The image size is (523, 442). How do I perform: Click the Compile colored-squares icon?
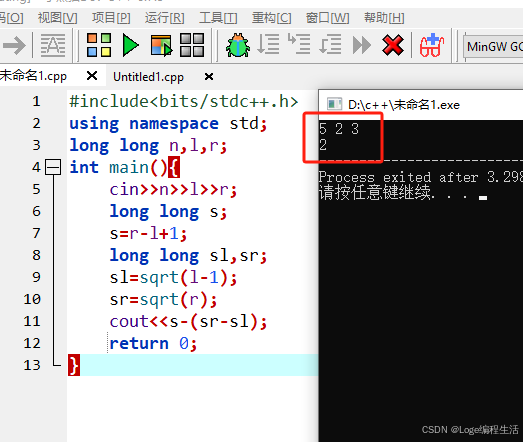pos(99,45)
